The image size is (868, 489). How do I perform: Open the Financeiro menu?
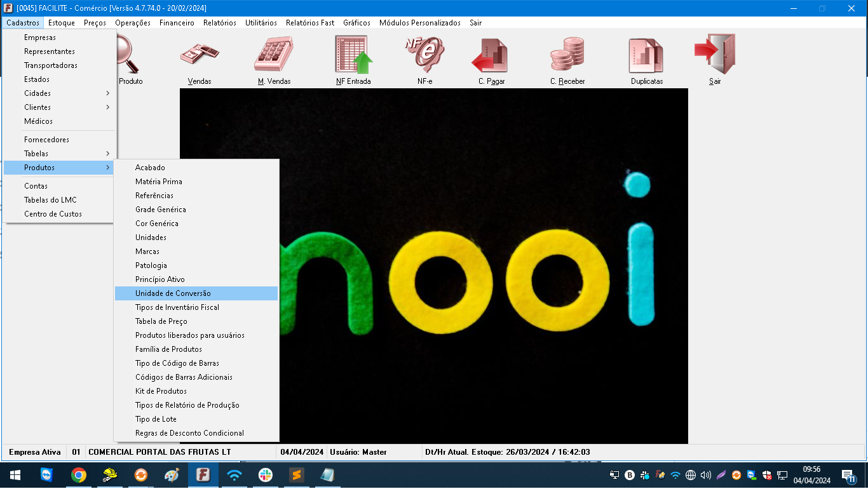(177, 23)
